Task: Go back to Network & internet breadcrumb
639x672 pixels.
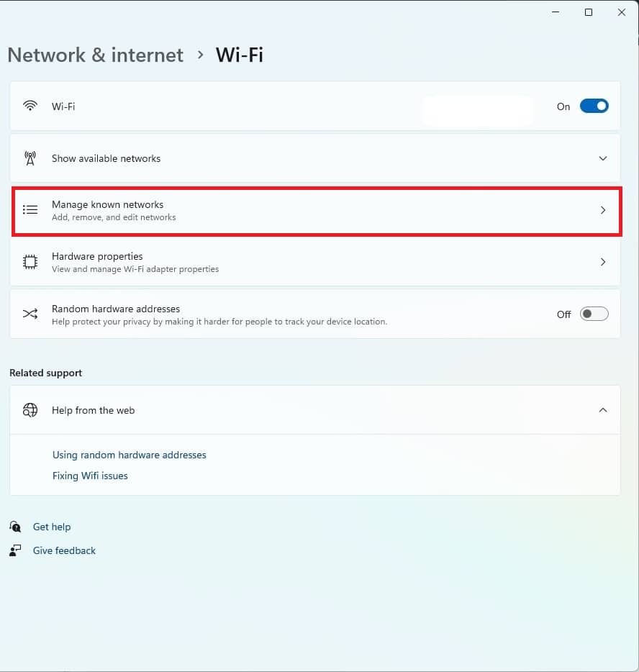Action: [96, 55]
